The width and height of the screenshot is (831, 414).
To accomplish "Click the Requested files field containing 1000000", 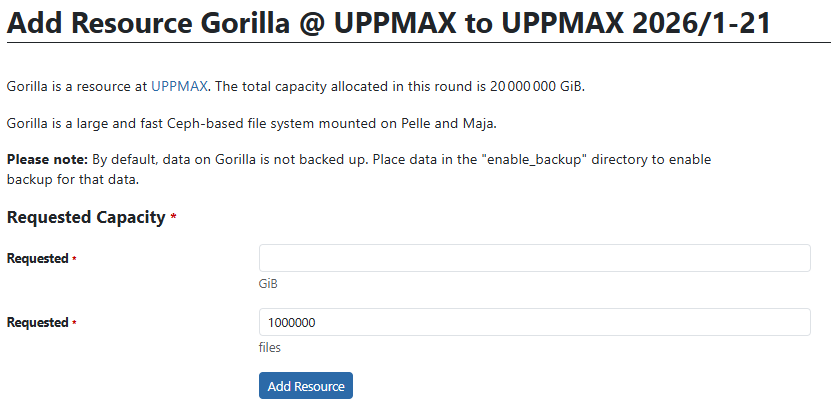I will 534,322.
